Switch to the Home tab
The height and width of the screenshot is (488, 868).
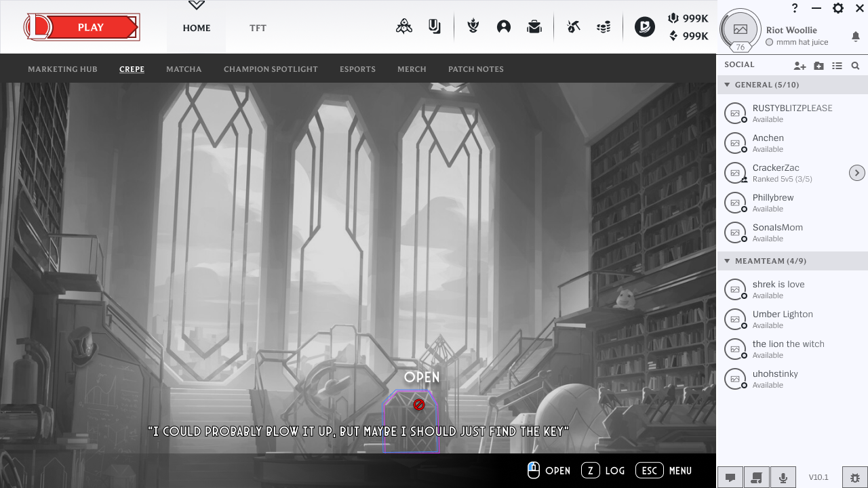coord(197,28)
